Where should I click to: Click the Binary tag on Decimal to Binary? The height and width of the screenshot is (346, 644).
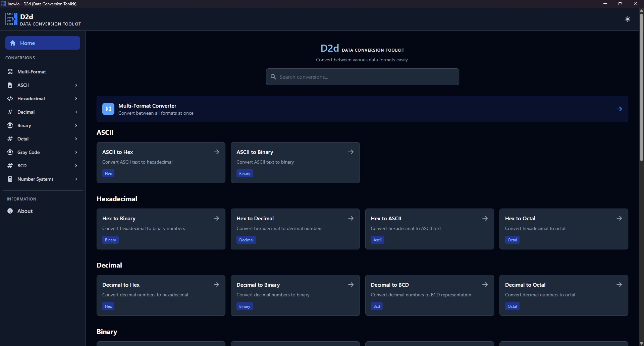click(x=245, y=306)
